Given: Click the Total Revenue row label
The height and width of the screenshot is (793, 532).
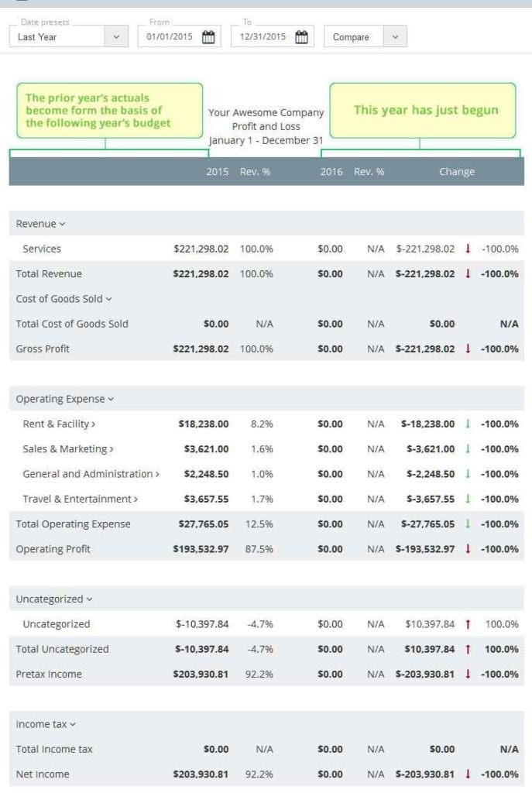Looking at the screenshot, I should [x=49, y=273].
